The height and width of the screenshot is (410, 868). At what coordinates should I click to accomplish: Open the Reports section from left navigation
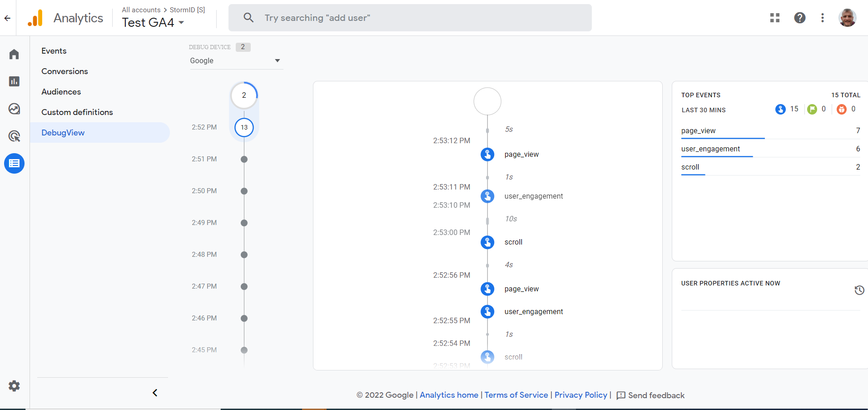coord(14,81)
